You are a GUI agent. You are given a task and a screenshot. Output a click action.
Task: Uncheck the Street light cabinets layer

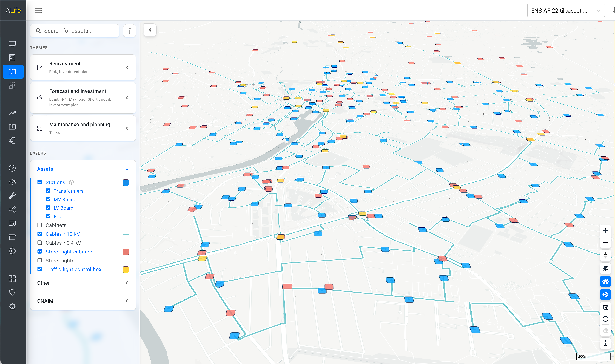[39, 252]
